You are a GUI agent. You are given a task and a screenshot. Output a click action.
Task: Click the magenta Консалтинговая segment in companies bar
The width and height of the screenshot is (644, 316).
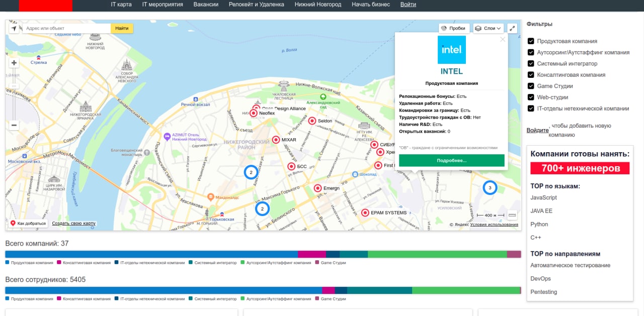[312, 254]
